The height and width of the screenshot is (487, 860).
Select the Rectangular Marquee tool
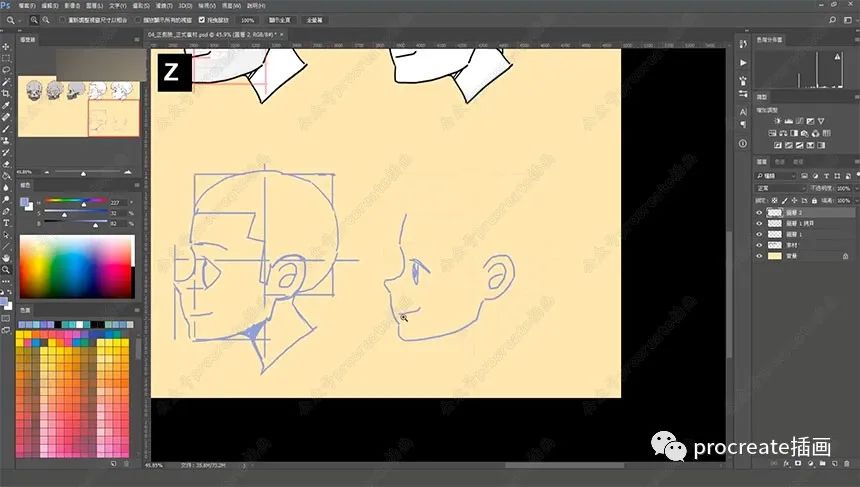point(6,58)
